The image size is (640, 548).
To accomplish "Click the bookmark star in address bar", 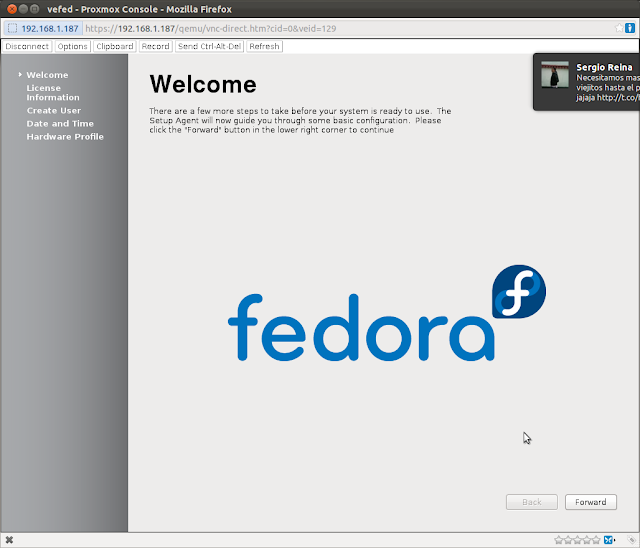I will [619, 28].
